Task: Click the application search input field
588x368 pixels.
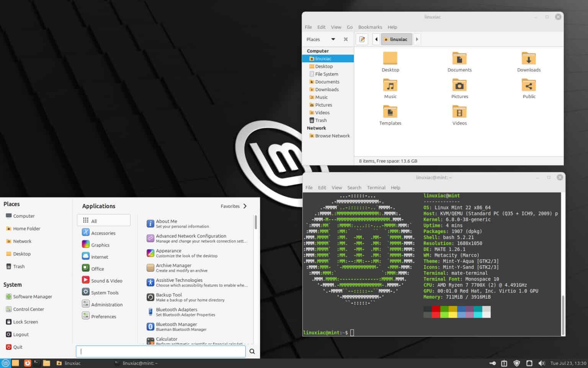Action: tap(161, 352)
